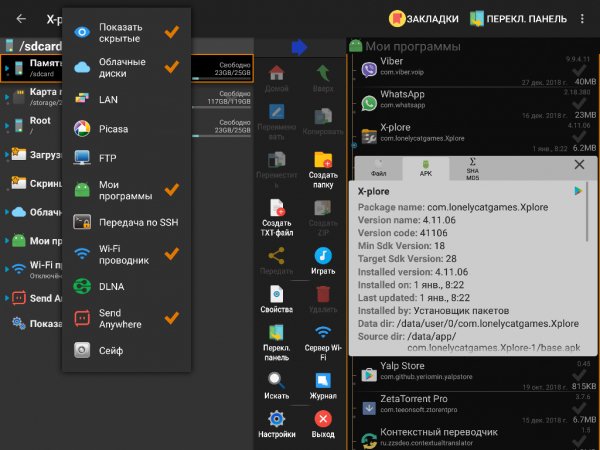Viewport: 600px width, 450px height.
Task: Click Перекл. панель in the top bar
Action: pyautogui.click(x=518, y=18)
